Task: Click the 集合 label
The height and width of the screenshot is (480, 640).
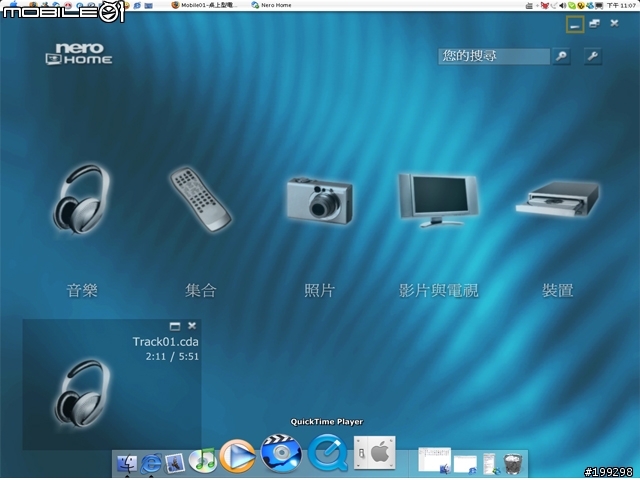Action: tap(200, 291)
